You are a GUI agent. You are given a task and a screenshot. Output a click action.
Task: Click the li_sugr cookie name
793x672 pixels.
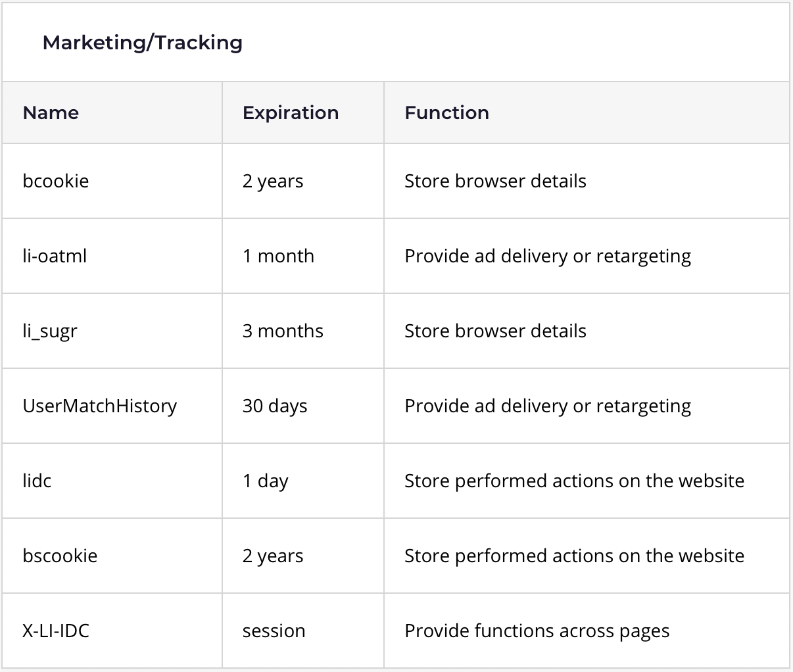50,331
